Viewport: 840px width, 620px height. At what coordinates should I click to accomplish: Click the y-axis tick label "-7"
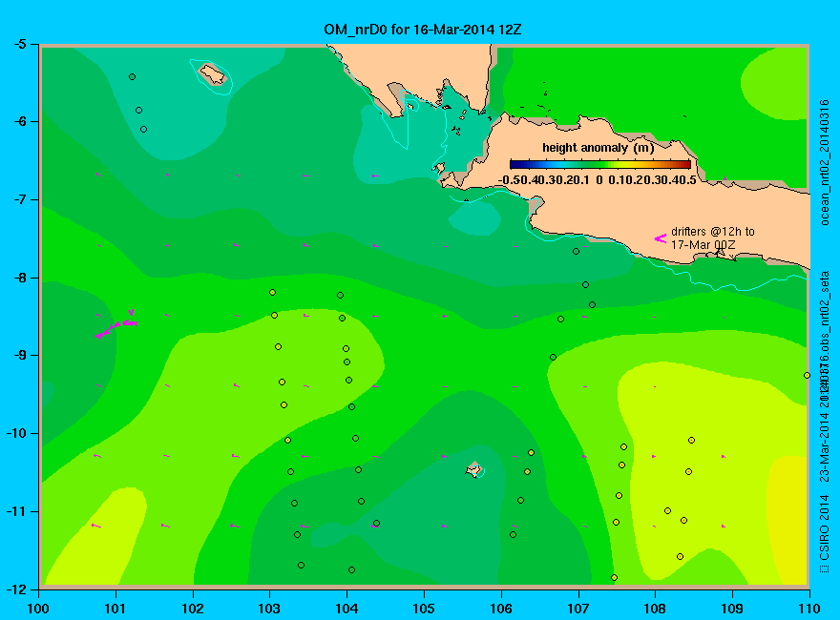(20, 199)
